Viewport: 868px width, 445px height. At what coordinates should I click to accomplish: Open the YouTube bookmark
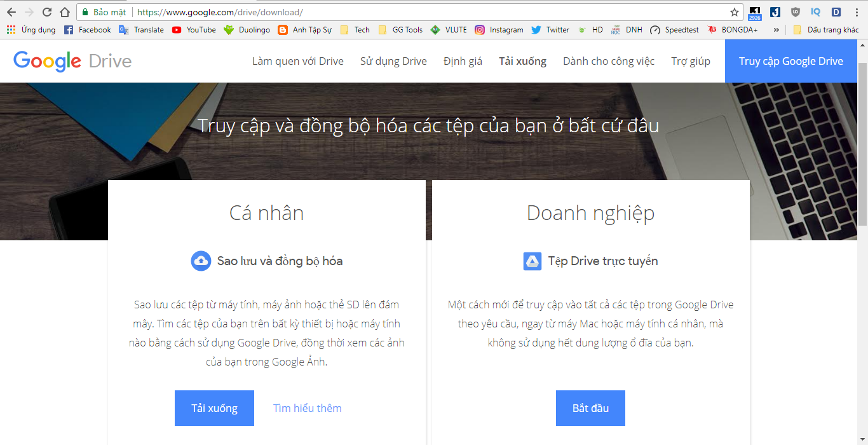click(194, 30)
